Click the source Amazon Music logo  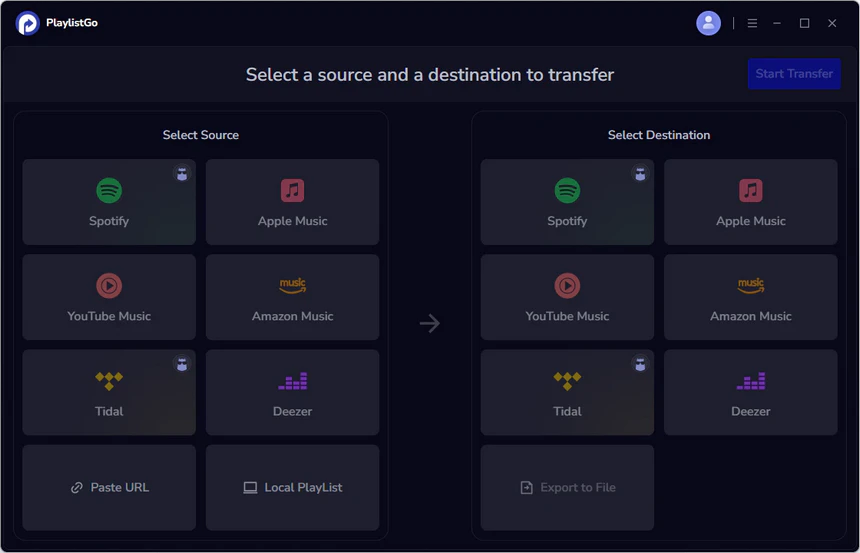coord(292,285)
